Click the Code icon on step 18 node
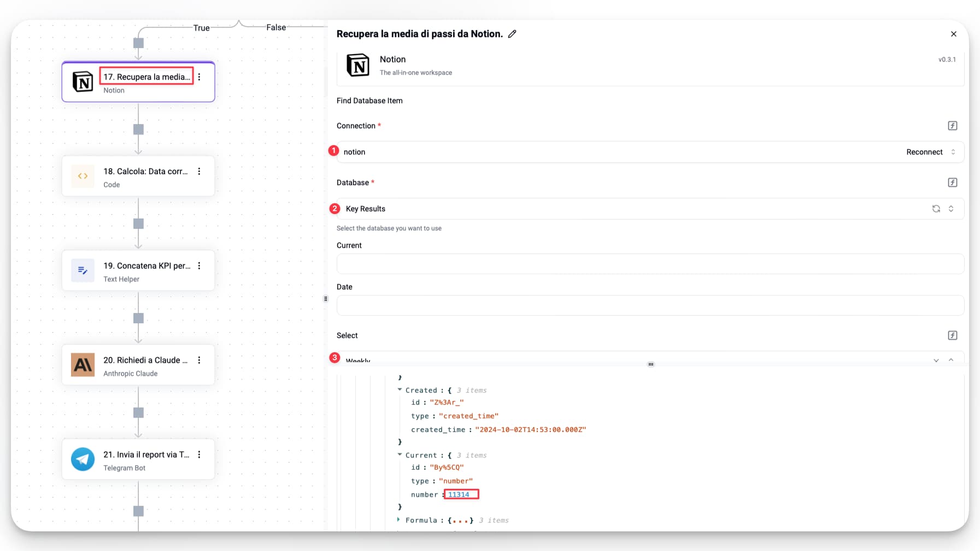980x551 pixels. click(x=83, y=176)
